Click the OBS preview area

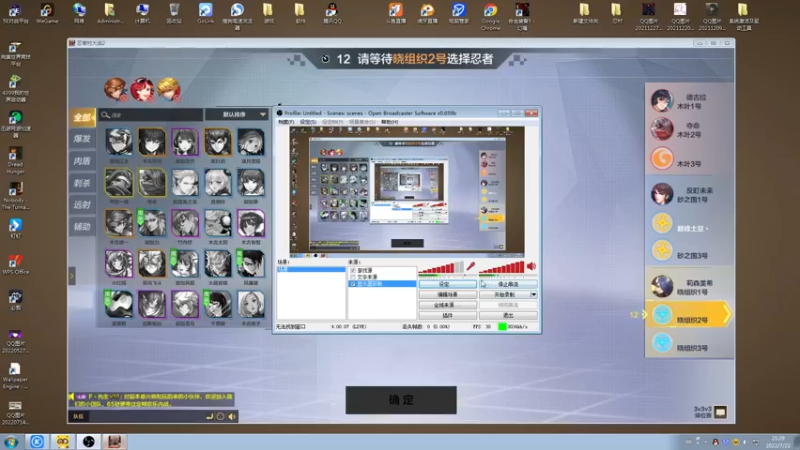click(407, 190)
